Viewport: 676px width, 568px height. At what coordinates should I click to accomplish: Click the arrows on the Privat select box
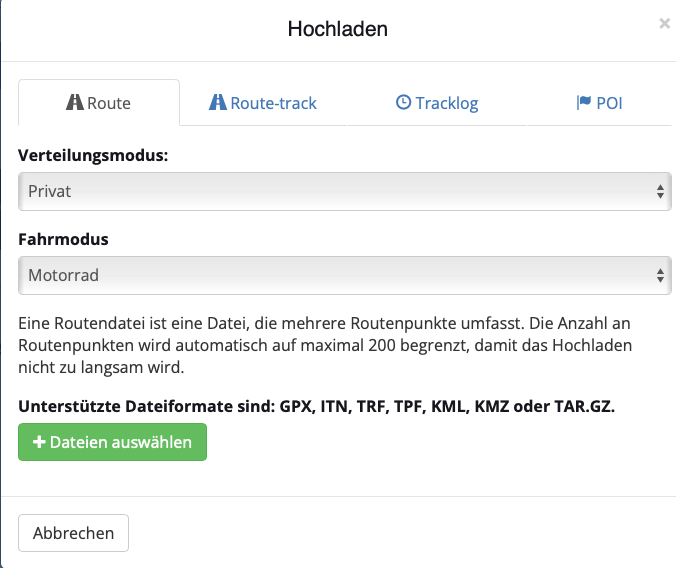pyautogui.click(x=660, y=191)
